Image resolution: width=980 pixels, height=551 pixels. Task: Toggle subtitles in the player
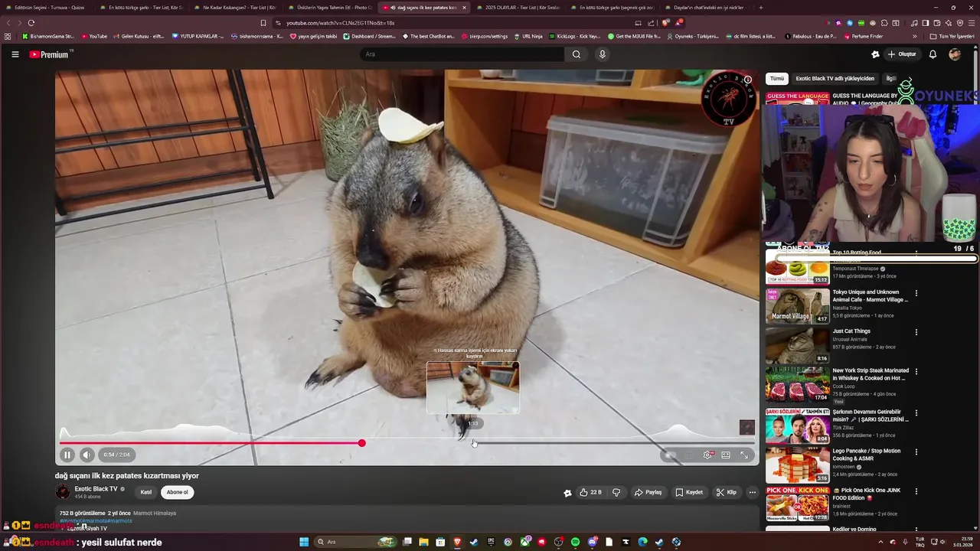pyautogui.click(x=689, y=455)
